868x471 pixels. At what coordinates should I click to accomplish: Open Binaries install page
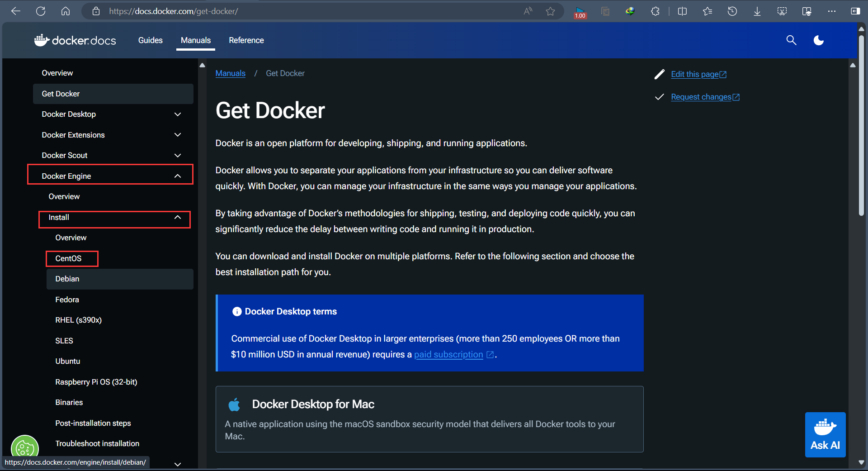point(69,402)
